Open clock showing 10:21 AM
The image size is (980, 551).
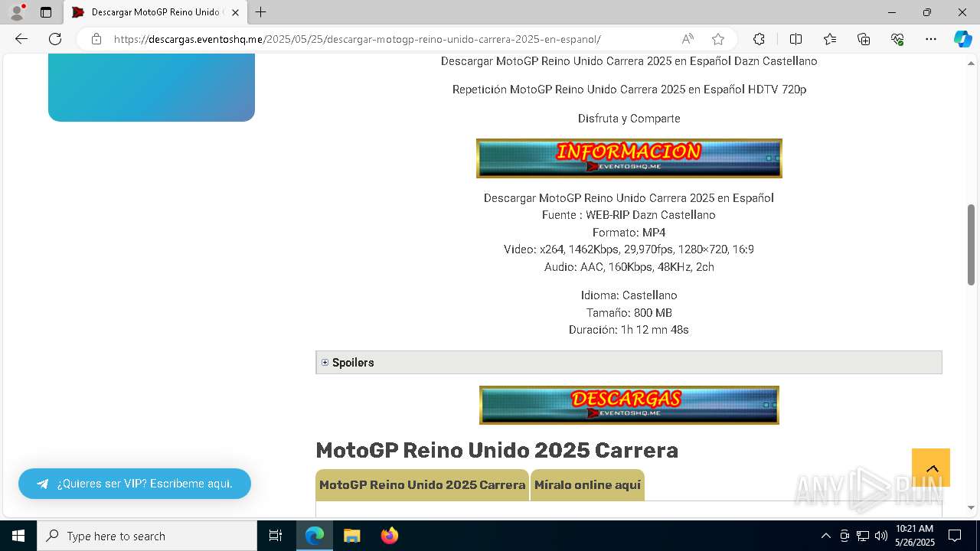point(915,536)
